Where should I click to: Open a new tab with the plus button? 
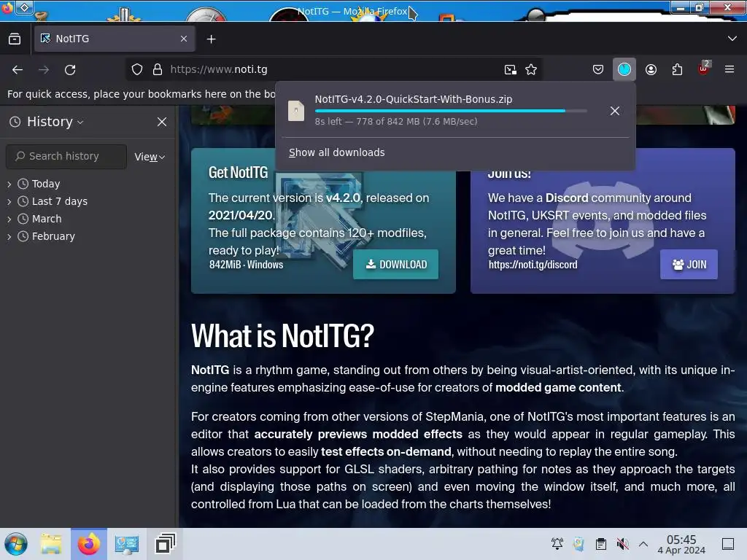[x=211, y=39]
